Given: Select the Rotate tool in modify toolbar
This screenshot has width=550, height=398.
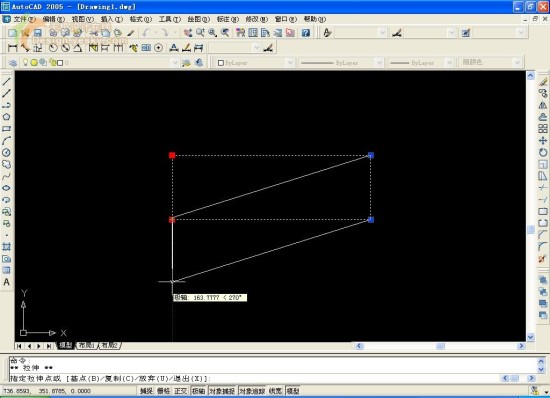Looking at the screenshot, I should pyautogui.click(x=543, y=153).
